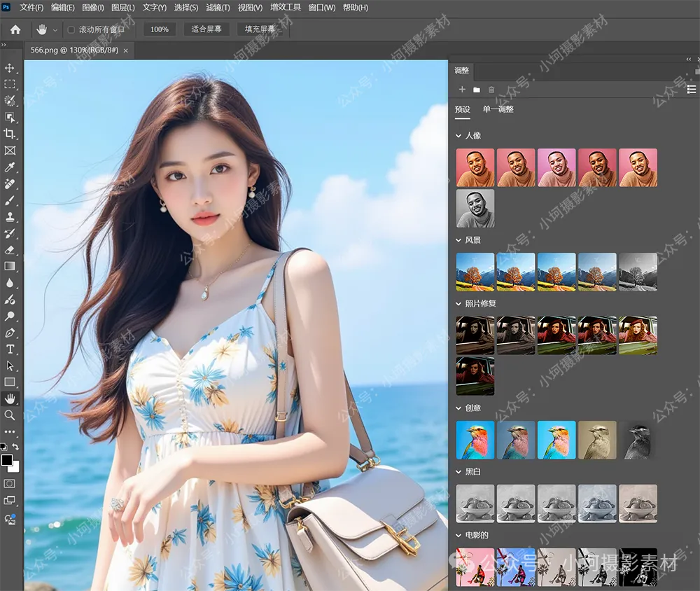Image resolution: width=700 pixels, height=591 pixels.
Task: Click the delete preset trash icon
Action: coord(491,90)
